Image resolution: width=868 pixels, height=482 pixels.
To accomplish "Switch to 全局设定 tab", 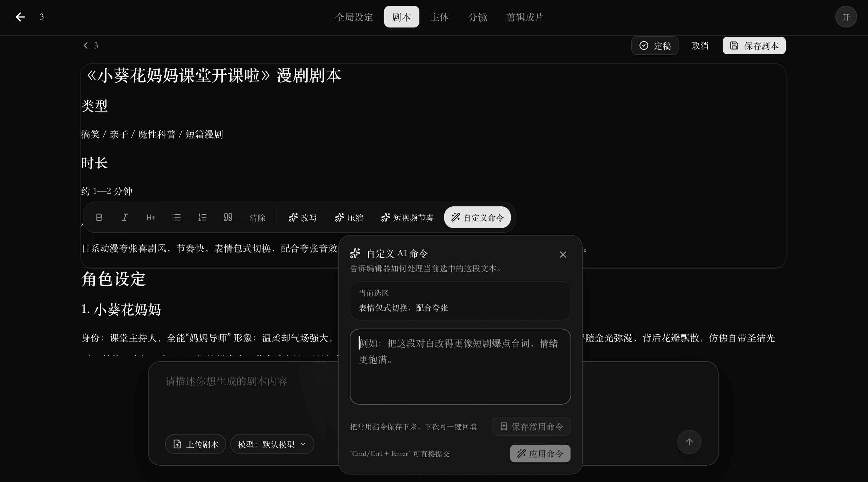I will click(354, 17).
